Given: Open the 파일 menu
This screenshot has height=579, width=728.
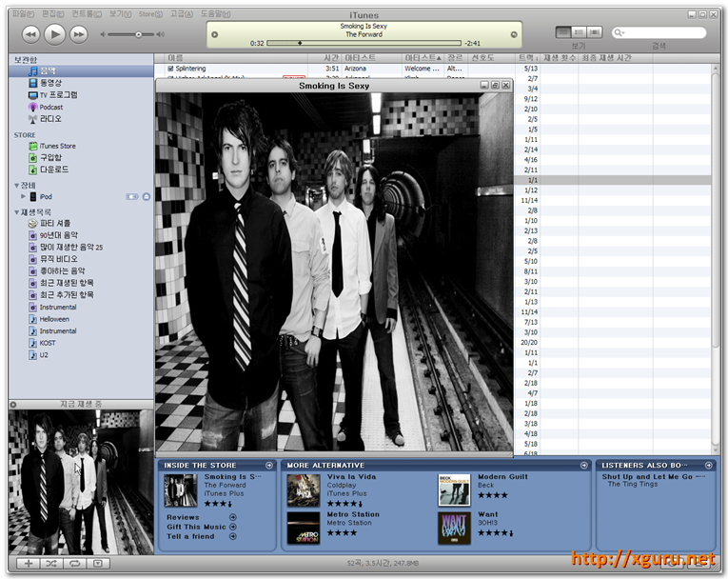Looking at the screenshot, I should (23, 14).
